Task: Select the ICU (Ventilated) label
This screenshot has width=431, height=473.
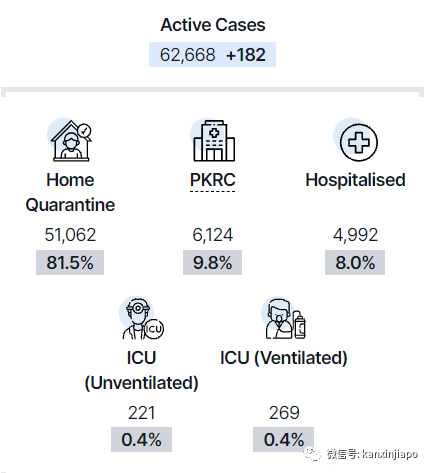Action: tap(284, 358)
